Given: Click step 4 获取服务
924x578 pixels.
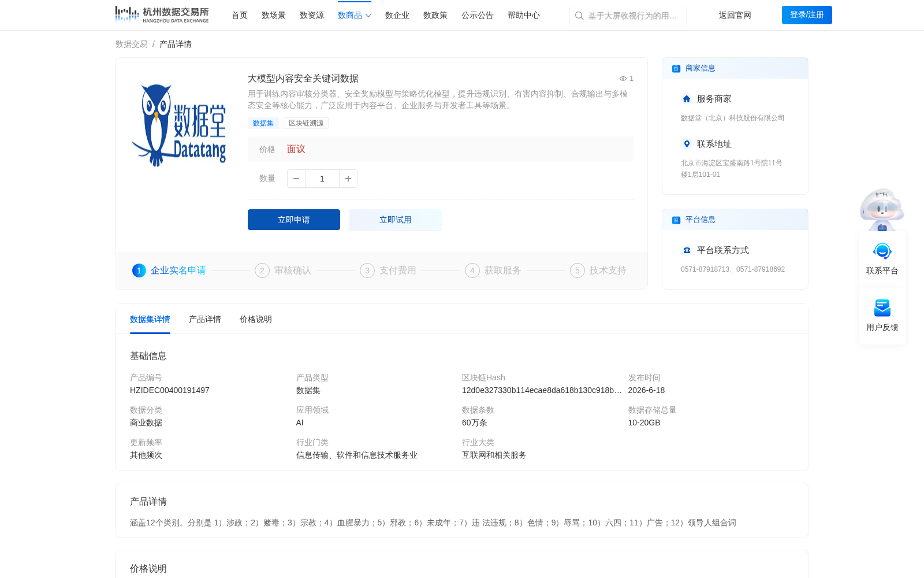Looking at the screenshot, I should point(493,271).
